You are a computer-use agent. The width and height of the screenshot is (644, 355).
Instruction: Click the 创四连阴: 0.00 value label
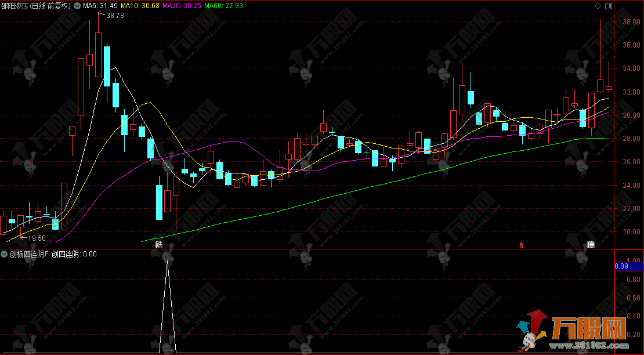[74, 254]
